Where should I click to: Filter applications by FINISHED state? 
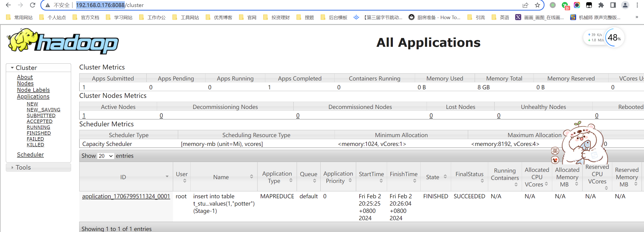(x=39, y=133)
